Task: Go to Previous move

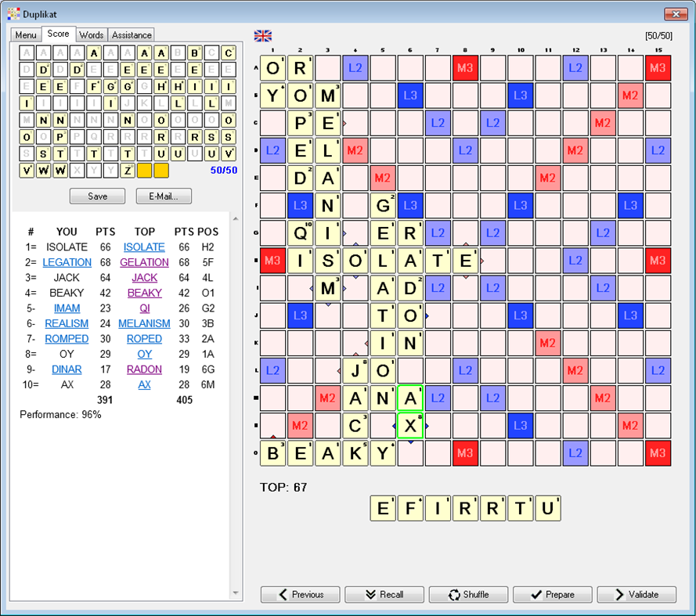Action: tap(301, 594)
